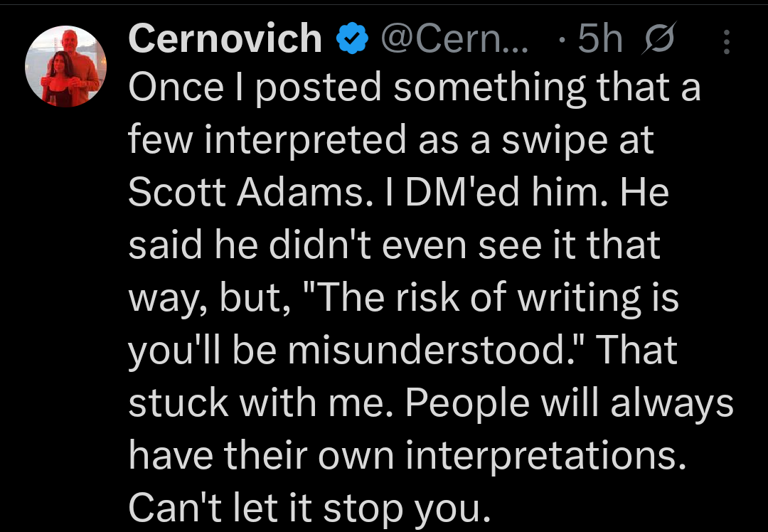Tap the words "Once I posted something"

[358, 89]
